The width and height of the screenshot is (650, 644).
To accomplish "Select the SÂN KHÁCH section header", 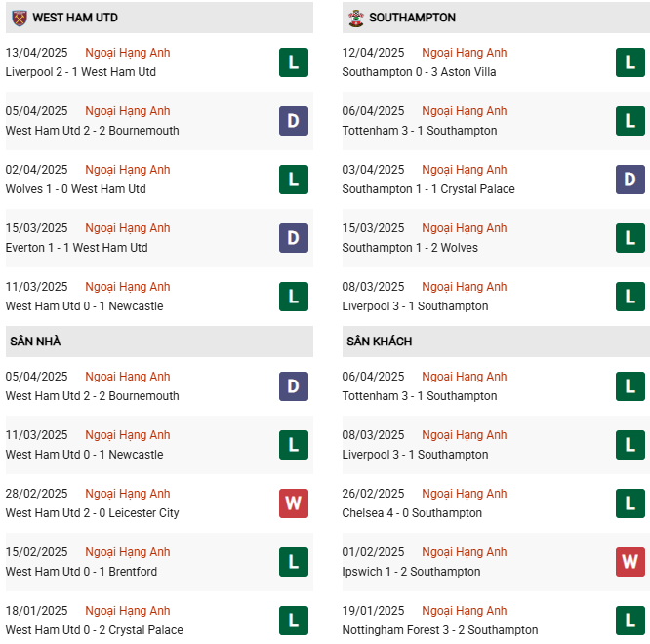I will point(379,342).
